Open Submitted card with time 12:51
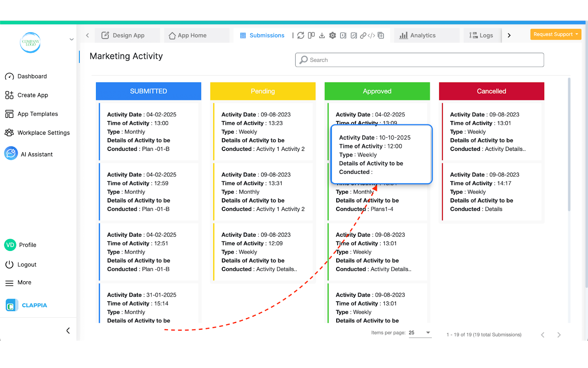 149,252
